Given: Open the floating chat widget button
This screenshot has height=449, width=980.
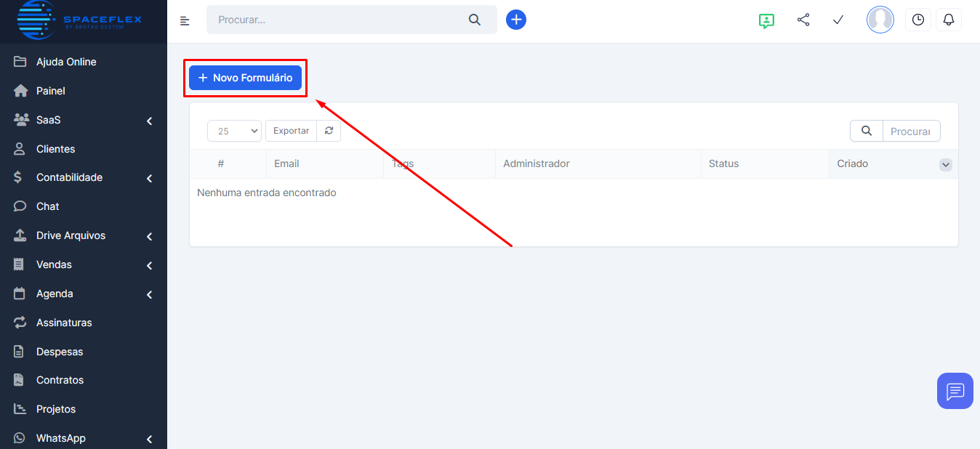Looking at the screenshot, I should pyautogui.click(x=955, y=391).
